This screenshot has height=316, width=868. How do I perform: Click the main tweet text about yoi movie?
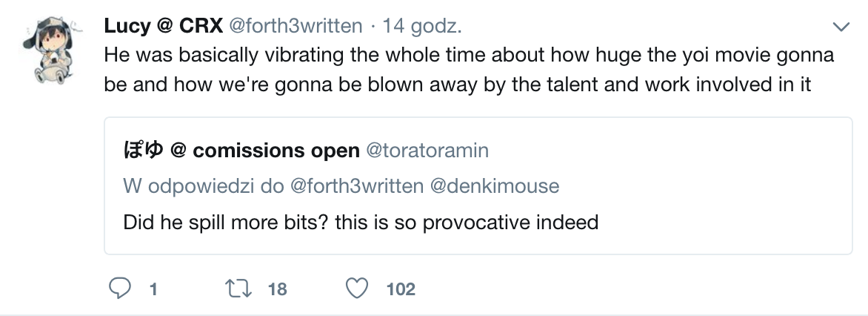coord(469,56)
